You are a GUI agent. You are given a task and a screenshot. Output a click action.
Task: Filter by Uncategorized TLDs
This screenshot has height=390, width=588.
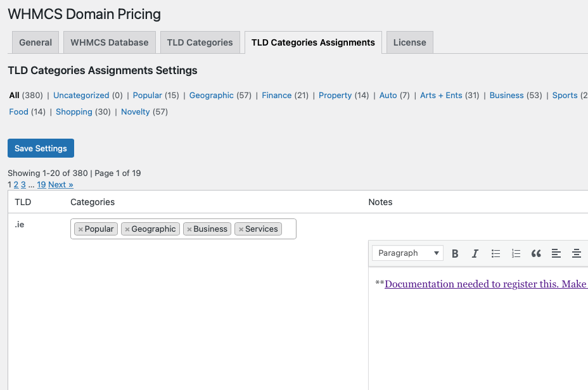click(x=81, y=96)
